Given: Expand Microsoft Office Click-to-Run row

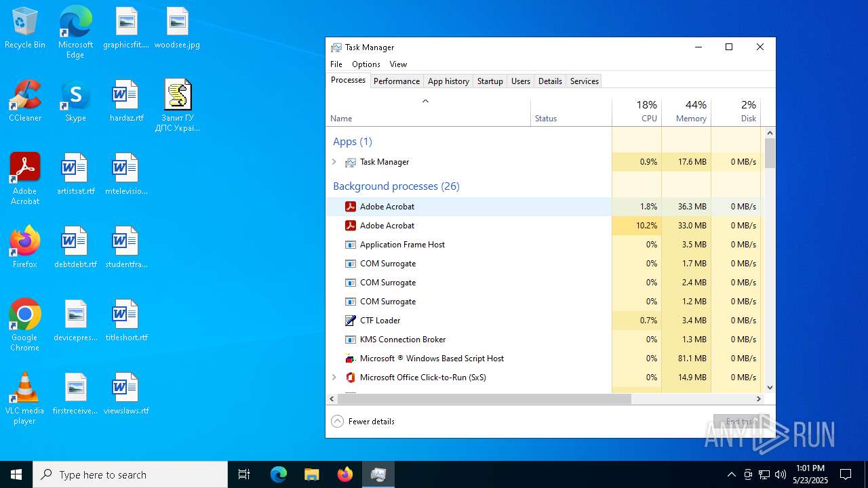Looking at the screenshot, I should [x=334, y=378].
